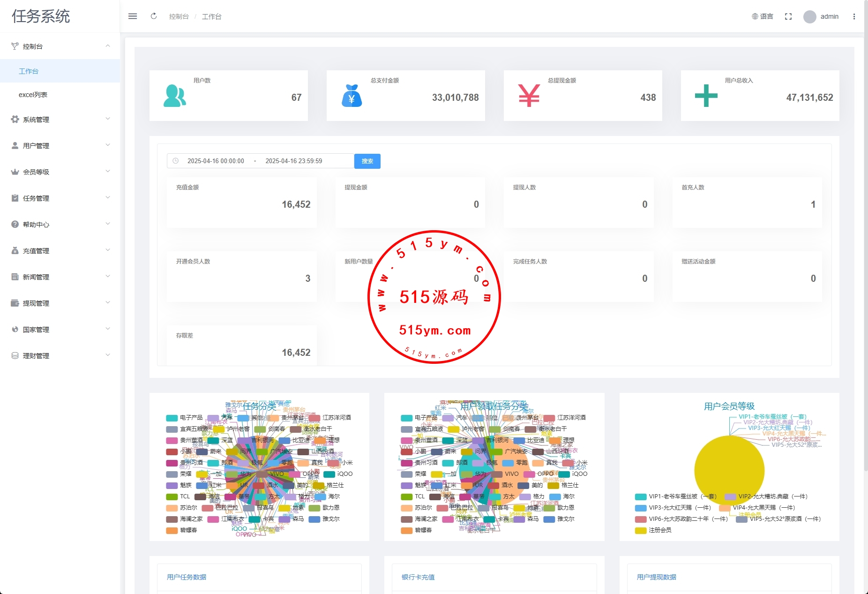The image size is (868, 594).
Task: Collapse the sidebar with the hamburger icon
Action: [133, 16]
